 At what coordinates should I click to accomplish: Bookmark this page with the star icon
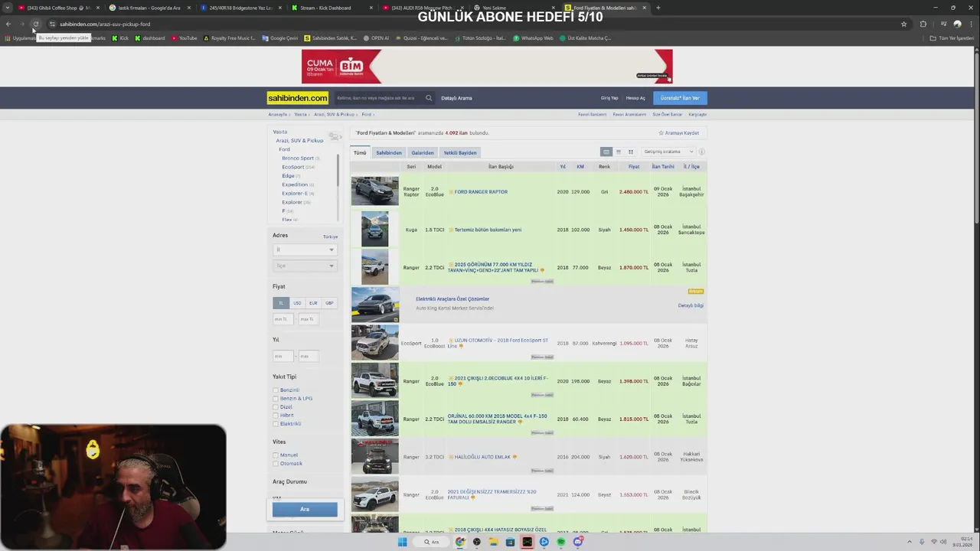pyautogui.click(x=903, y=24)
